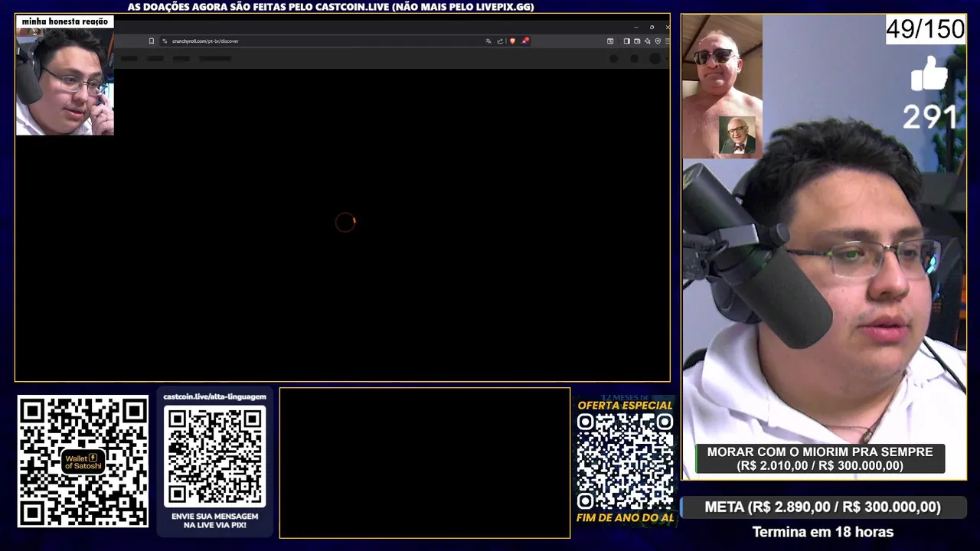Open the Brave Wallet icon in toolbar
This screenshot has width=980, height=551.
pyautogui.click(x=637, y=41)
